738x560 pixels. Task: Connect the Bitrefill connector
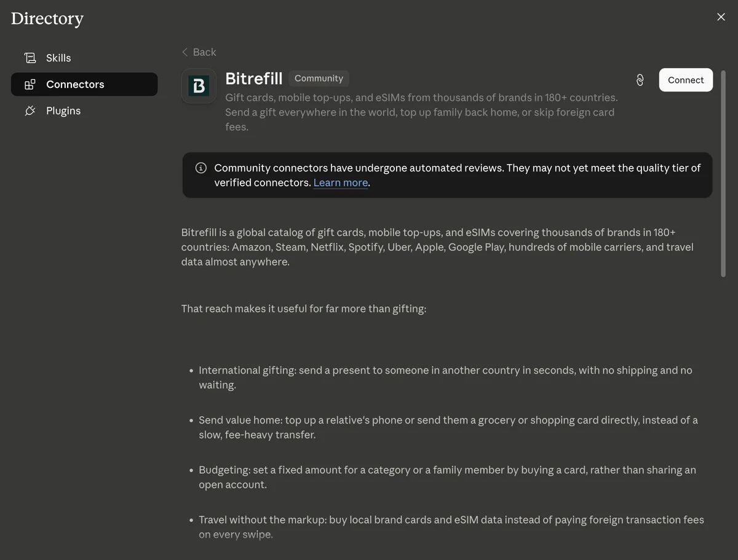(x=686, y=80)
